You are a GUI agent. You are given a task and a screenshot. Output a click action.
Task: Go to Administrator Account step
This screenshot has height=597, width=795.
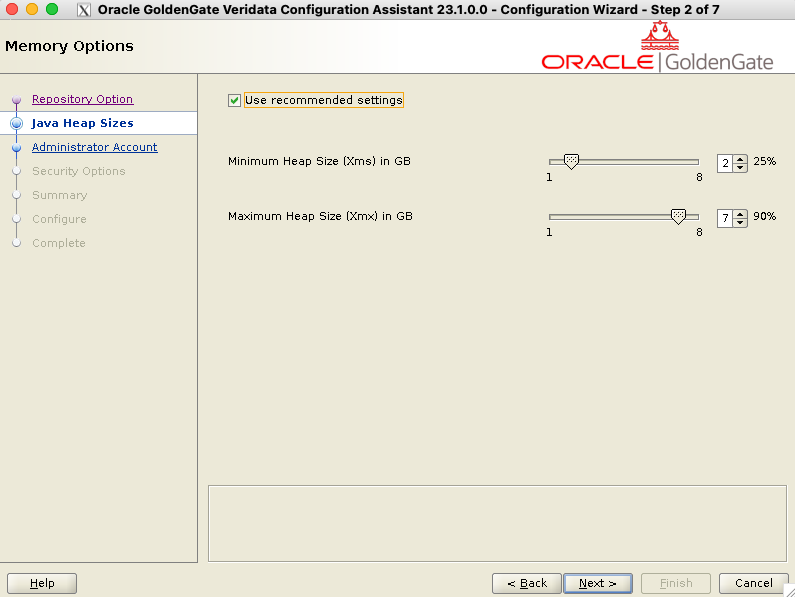pos(94,147)
